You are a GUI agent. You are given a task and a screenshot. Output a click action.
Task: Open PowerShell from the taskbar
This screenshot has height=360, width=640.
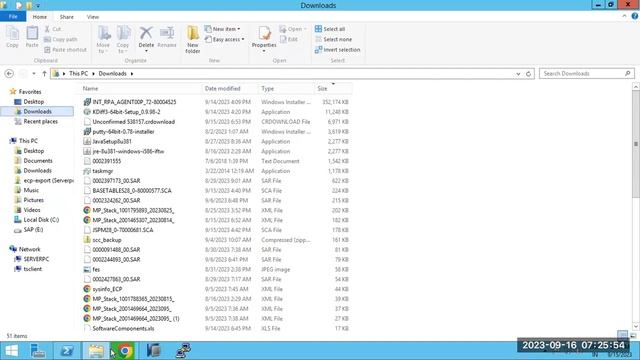(x=67, y=351)
